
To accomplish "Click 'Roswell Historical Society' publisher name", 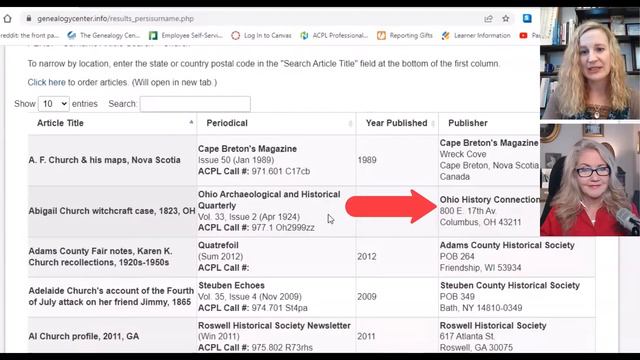I will 493,326.
